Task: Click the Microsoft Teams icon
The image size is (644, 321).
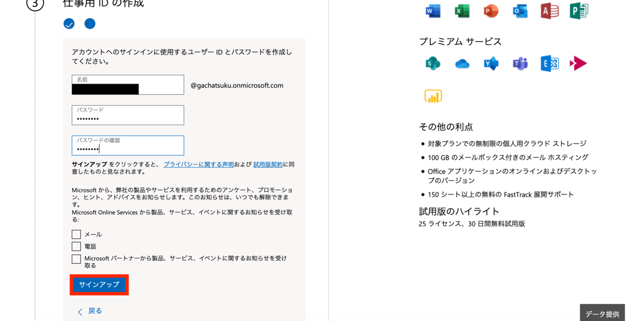Action: point(520,64)
